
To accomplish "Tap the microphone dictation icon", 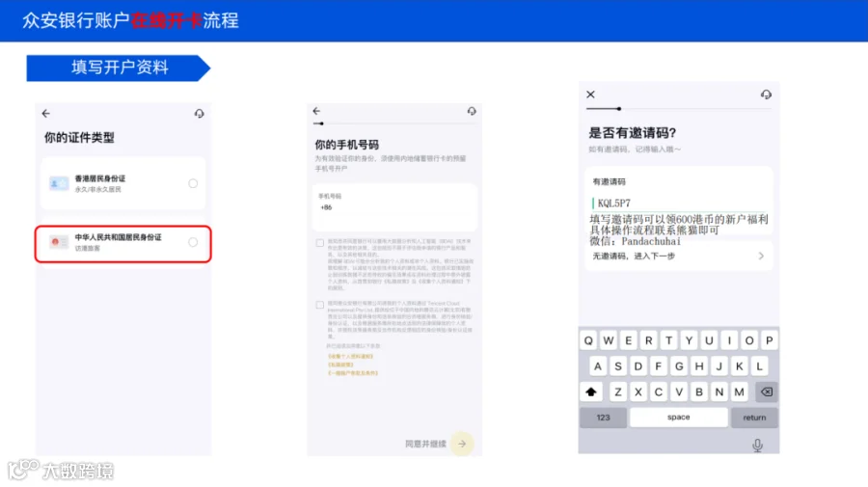I will pyautogui.click(x=758, y=445).
